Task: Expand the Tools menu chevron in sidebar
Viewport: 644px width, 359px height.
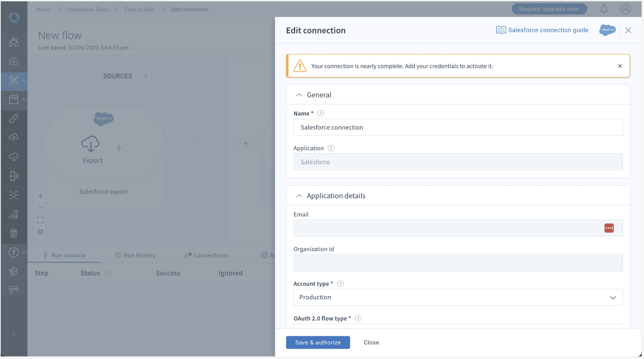Action: [x=24, y=81]
